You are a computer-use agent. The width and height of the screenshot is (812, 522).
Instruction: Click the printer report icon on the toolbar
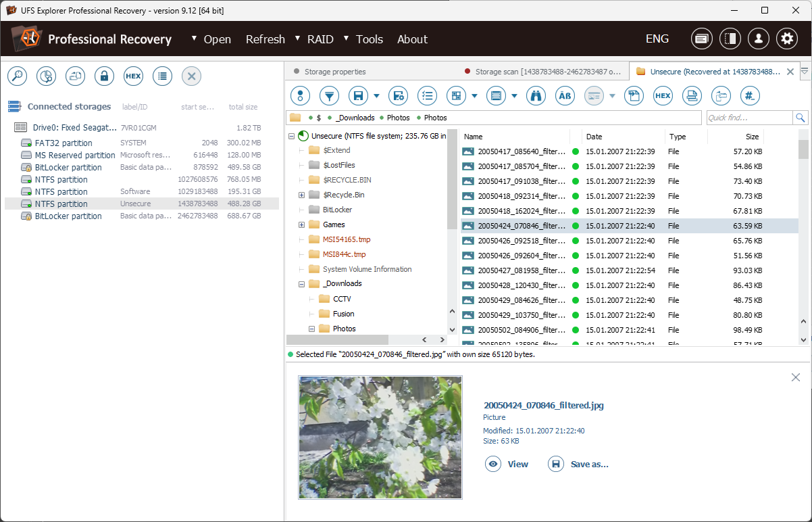coord(692,95)
